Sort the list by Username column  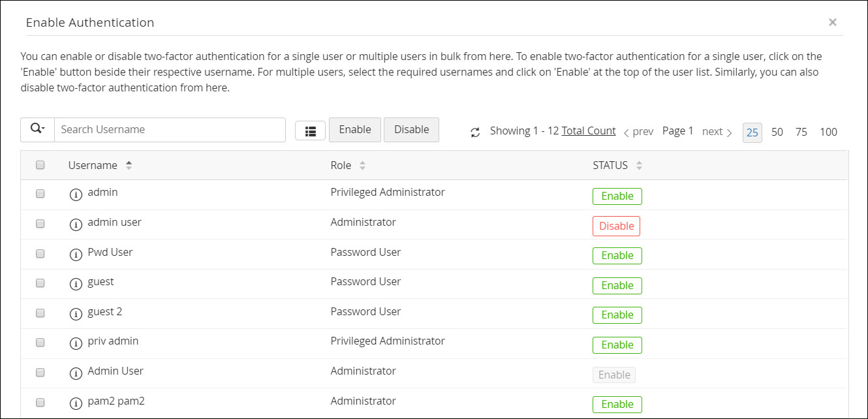(x=129, y=166)
